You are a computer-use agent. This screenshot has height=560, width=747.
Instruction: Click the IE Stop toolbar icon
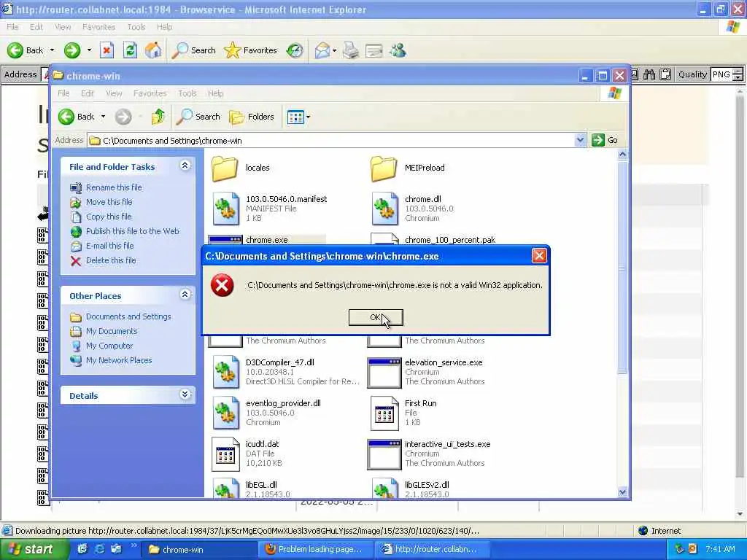107,50
